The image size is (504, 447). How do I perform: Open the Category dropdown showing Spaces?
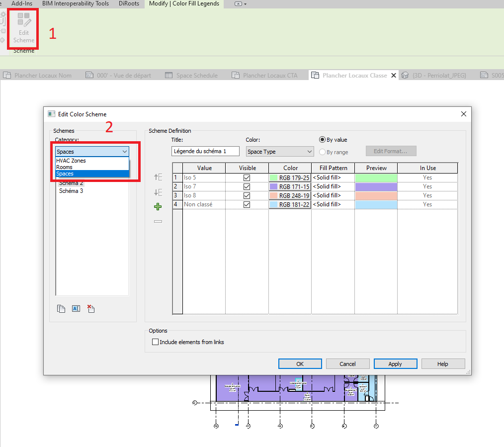[x=92, y=152]
